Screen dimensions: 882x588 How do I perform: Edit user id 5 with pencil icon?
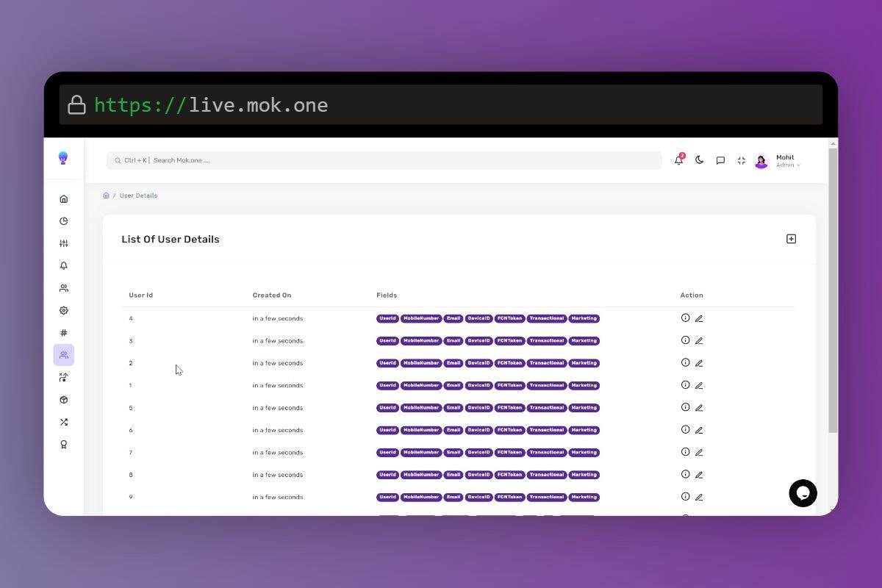click(699, 408)
